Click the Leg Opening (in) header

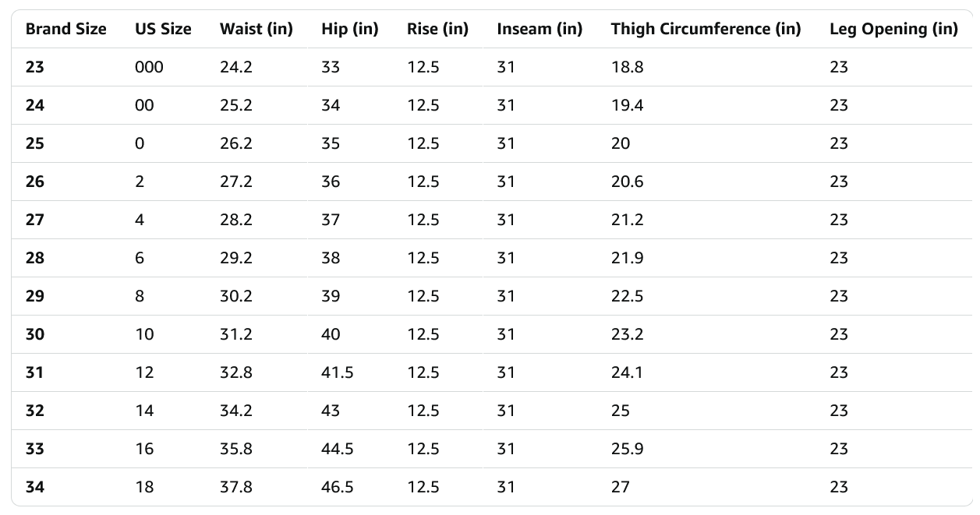point(893,30)
